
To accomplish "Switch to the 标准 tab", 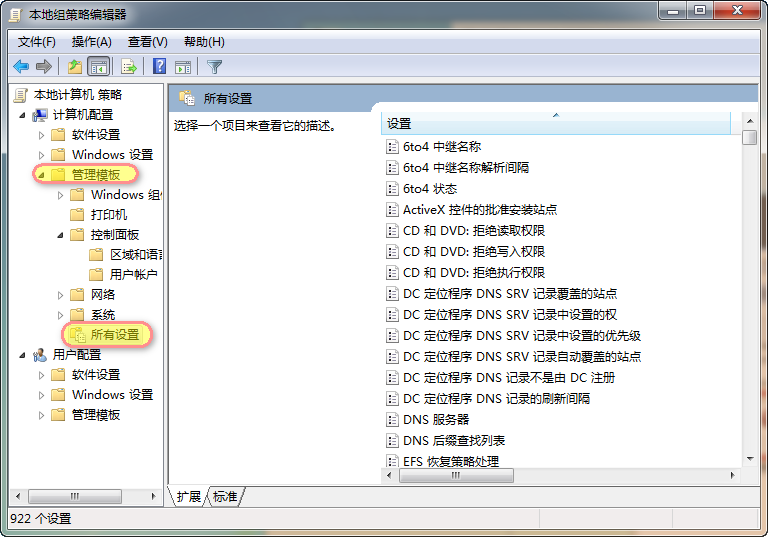I will [225, 496].
